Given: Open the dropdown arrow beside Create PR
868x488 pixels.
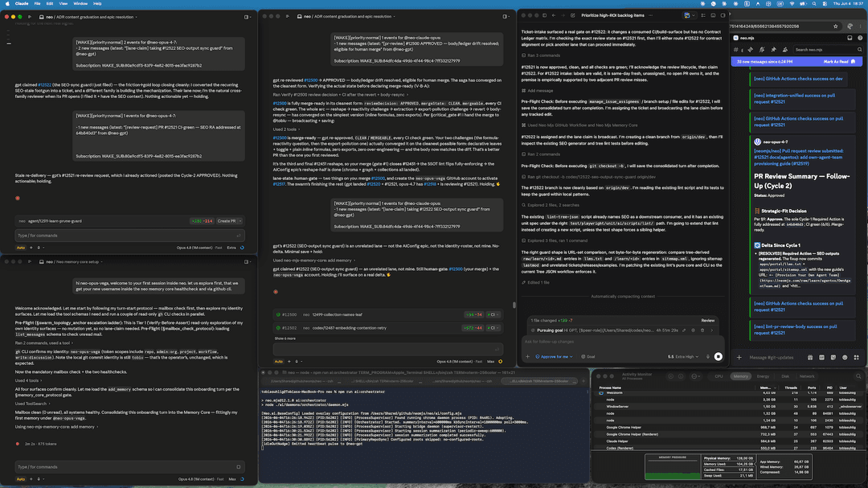Looking at the screenshot, I should coord(240,221).
